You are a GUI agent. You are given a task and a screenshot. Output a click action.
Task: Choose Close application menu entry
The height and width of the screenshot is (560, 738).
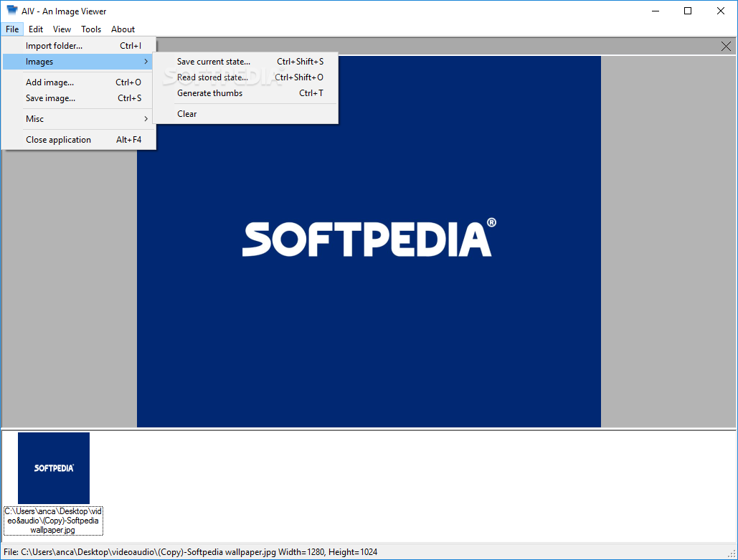coord(78,140)
